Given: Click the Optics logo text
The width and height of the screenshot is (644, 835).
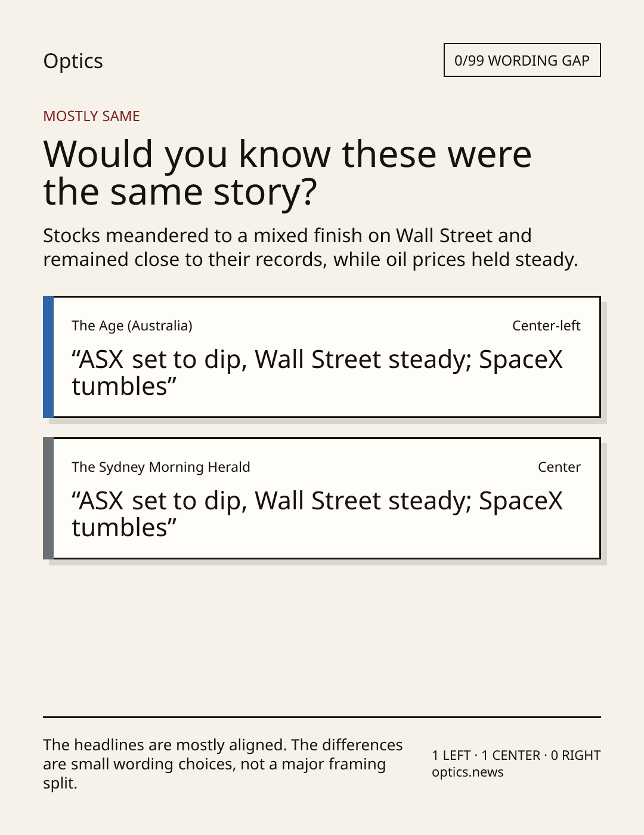Looking at the screenshot, I should tap(73, 61).
